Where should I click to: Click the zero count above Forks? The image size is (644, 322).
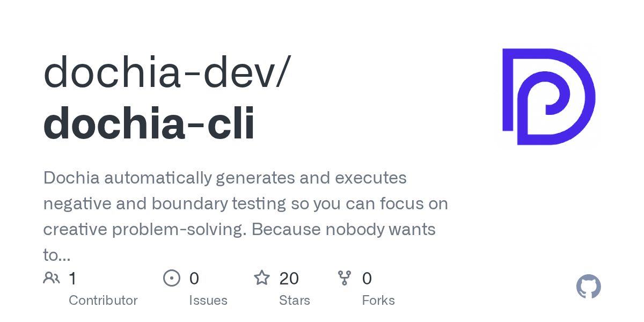click(367, 278)
